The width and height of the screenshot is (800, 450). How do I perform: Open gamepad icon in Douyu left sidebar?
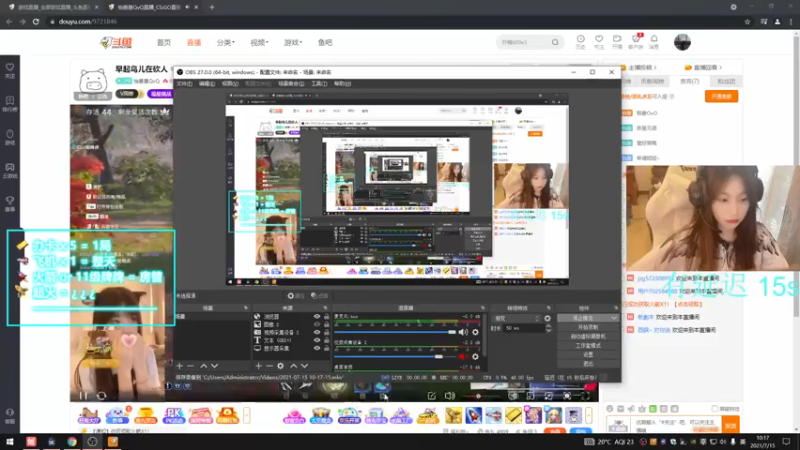click(10, 167)
